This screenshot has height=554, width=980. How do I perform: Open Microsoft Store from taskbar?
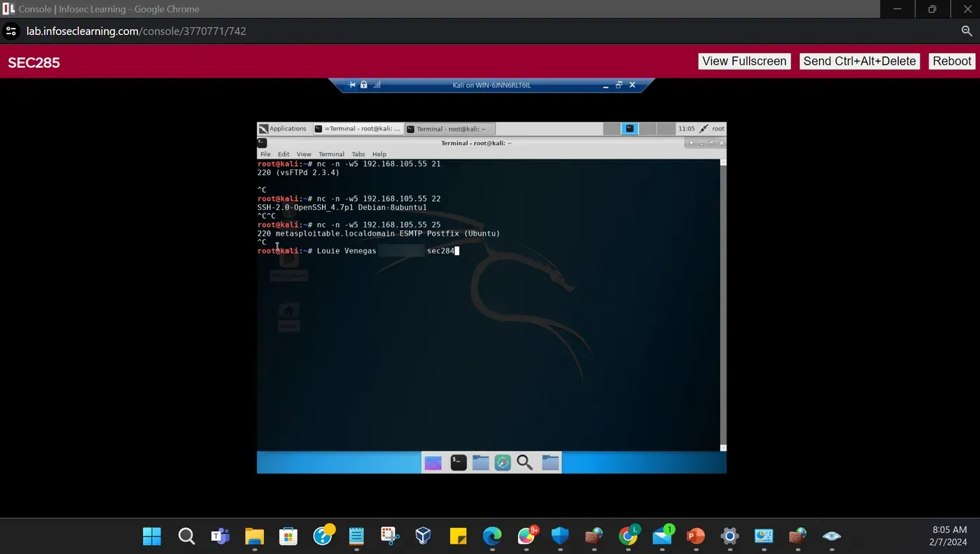pos(288,537)
